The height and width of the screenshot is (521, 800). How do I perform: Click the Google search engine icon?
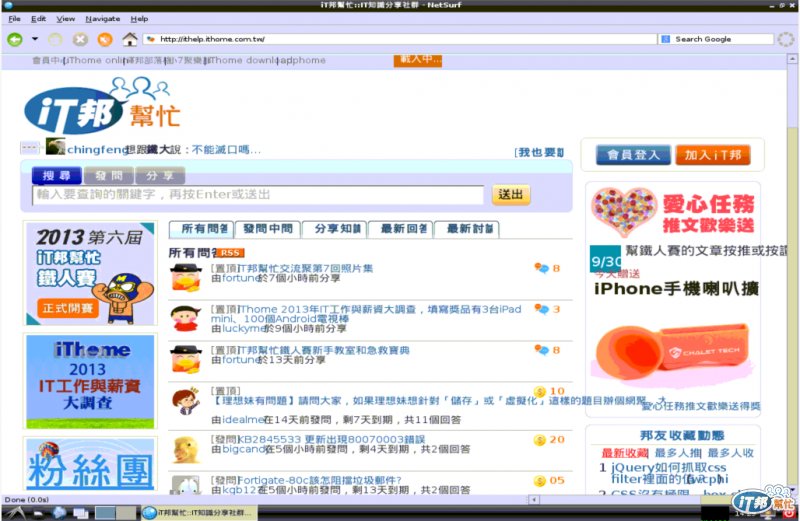coord(665,39)
